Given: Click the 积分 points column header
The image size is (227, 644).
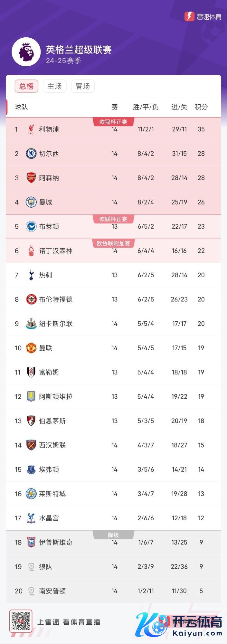Looking at the screenshot, I should point(201,107).
